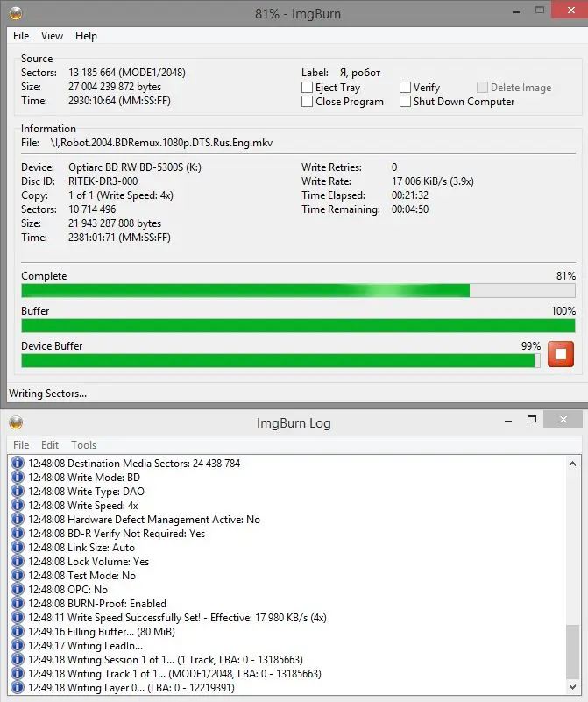The height and width of the screenshot is (702, 588).
Task: Minimize the main ImgBurn window
Action: click(x=516, y=11)
